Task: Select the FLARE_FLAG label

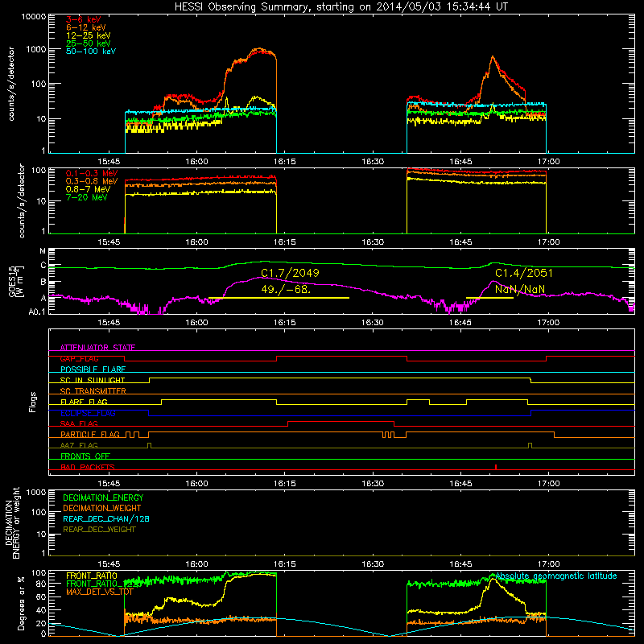Action: (x=84, y=402)
